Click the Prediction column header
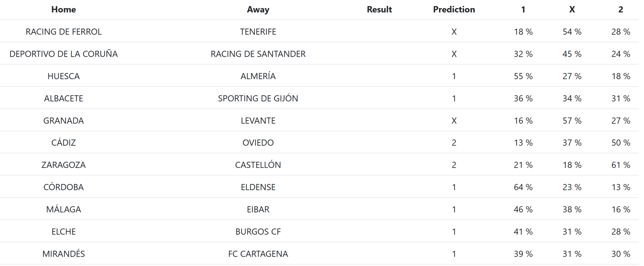This screenshot has width=644, height=266. [x=454, y=10]
